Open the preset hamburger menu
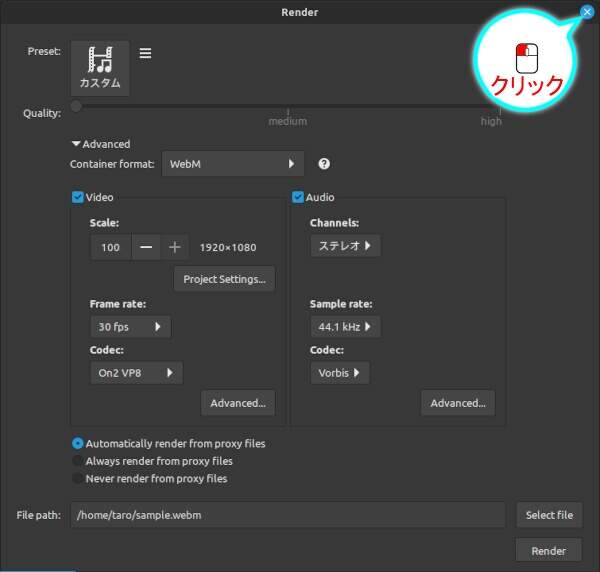 point(145,53)
